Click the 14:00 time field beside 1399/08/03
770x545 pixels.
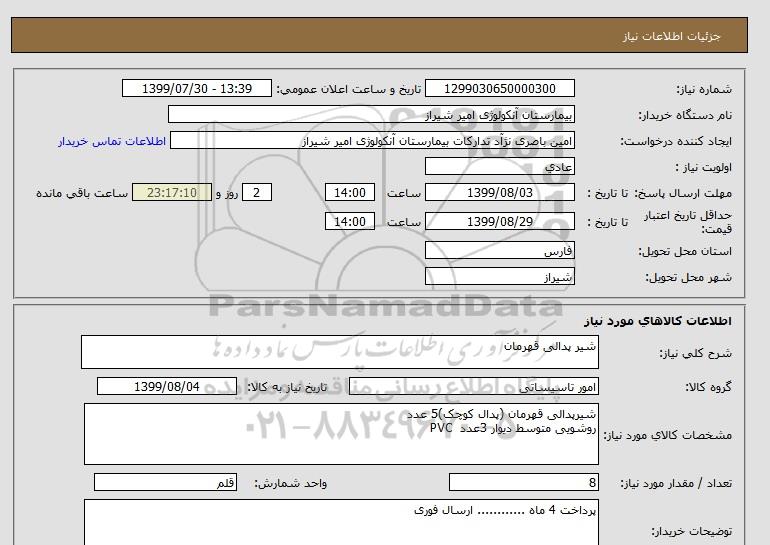point(350,193)
